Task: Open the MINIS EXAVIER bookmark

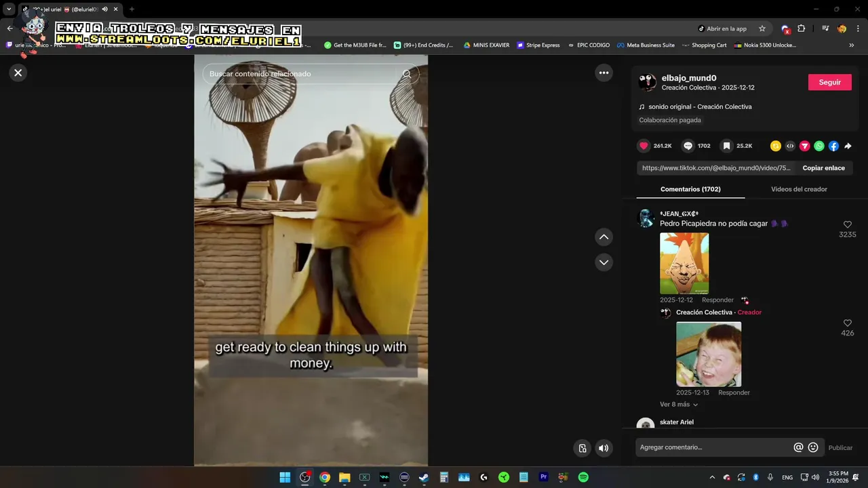Action: pyautogui.click(x=486, y=45)
